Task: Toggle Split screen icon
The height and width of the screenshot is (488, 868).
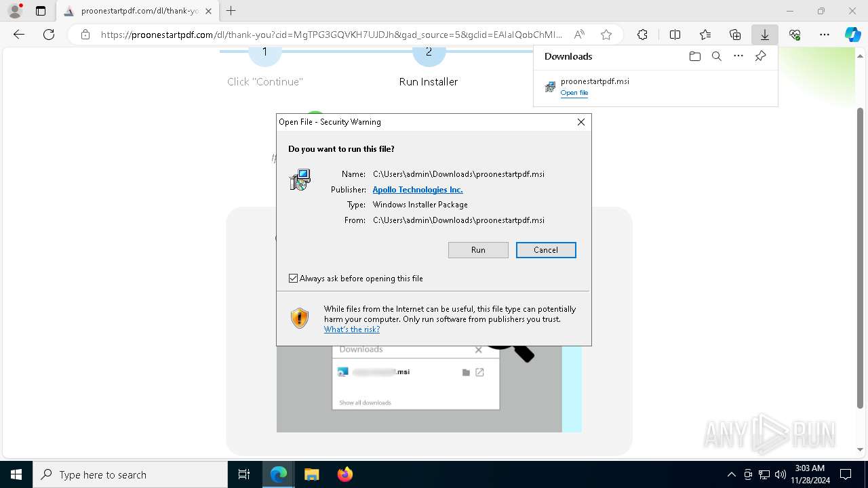Action: pyautogui.click(x=675, y=35)
